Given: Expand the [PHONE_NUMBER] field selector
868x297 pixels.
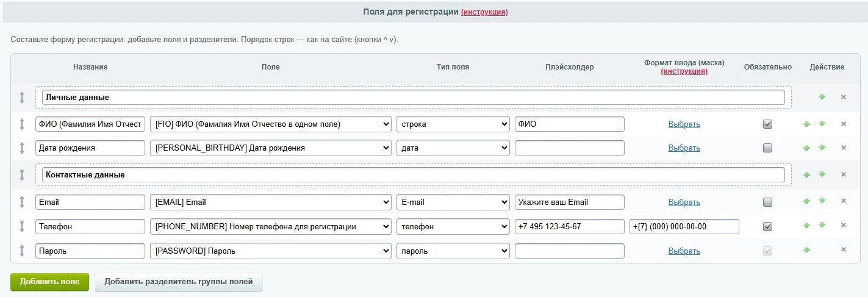Looking at the screenshot, I should [271, 226].
